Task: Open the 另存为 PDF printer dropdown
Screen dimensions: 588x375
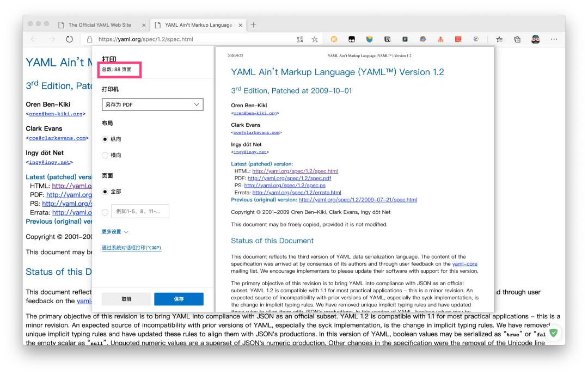Action: tap(152, 104)
